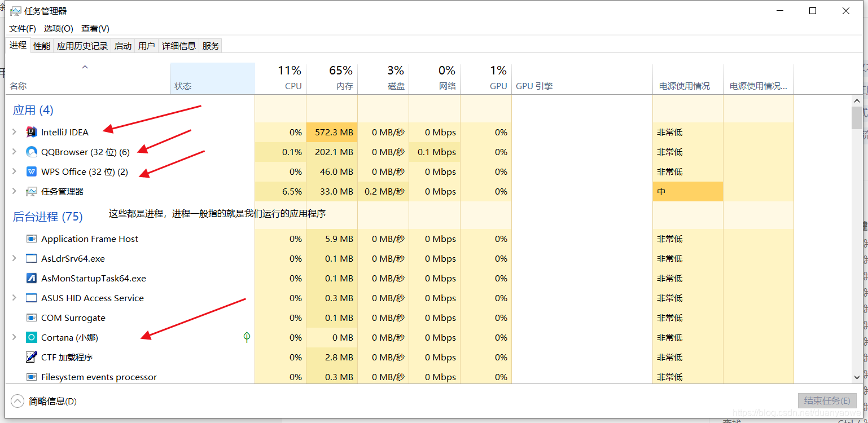Image resolution: width=868 pixels, height=423 pixels.
Task: Click the 状态 column header
Action: point(213,78)
